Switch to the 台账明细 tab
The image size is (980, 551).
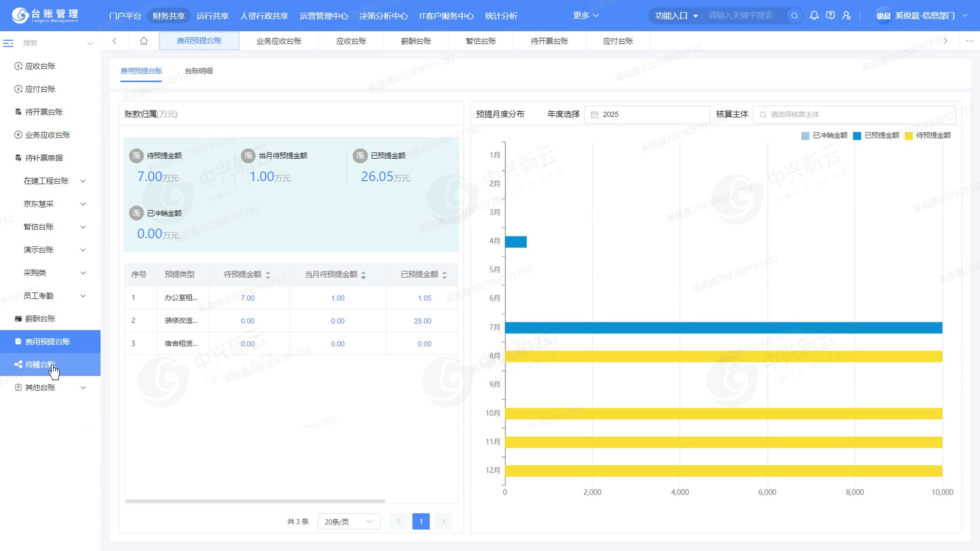(199, 71)
